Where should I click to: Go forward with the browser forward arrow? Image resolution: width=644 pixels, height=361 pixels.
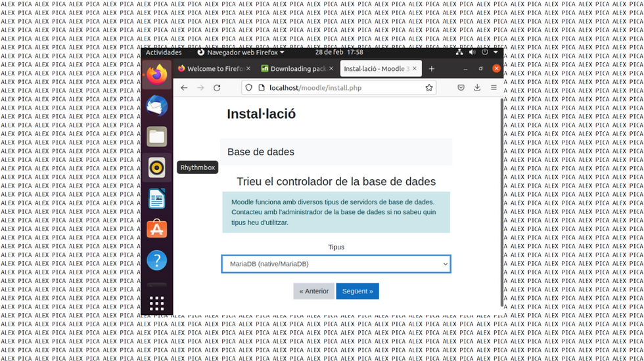200,88
